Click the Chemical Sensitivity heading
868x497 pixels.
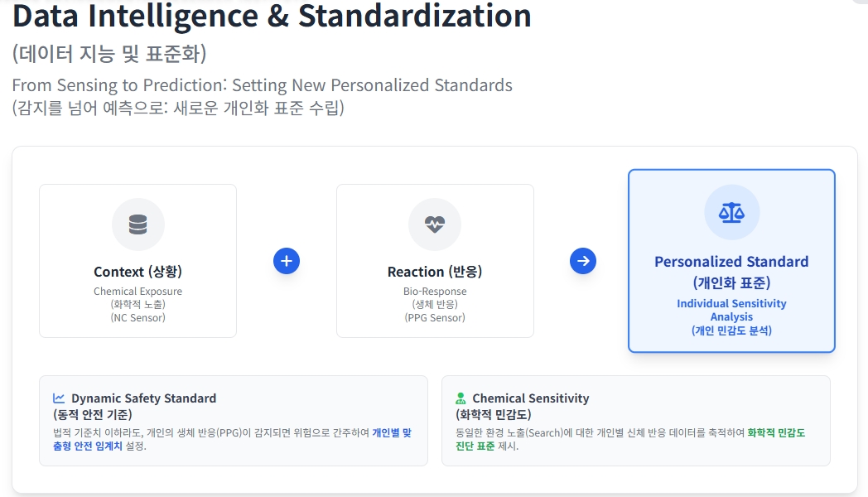[x=530, y=398]
